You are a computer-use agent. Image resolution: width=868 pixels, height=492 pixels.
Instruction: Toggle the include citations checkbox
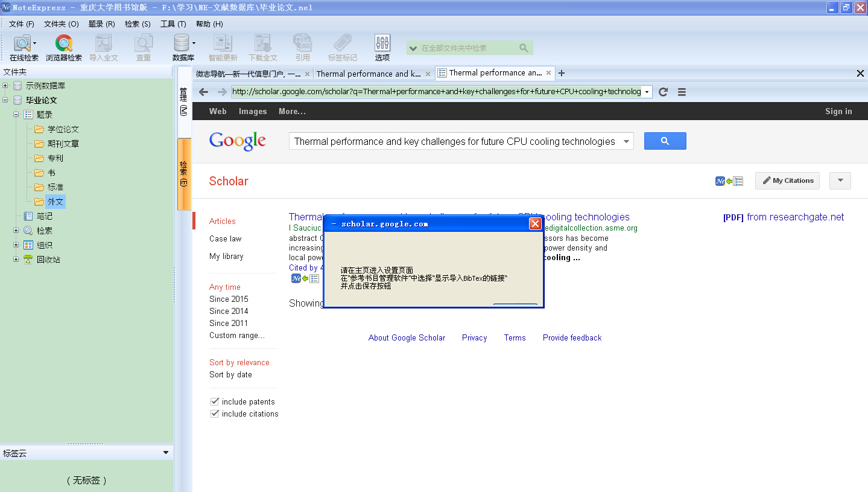214,414
